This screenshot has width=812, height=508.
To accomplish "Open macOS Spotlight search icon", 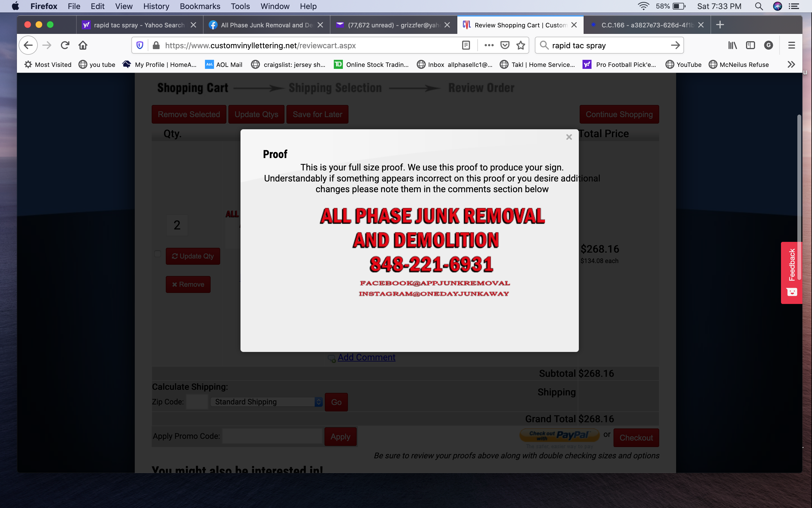I will tap(759, 6).
